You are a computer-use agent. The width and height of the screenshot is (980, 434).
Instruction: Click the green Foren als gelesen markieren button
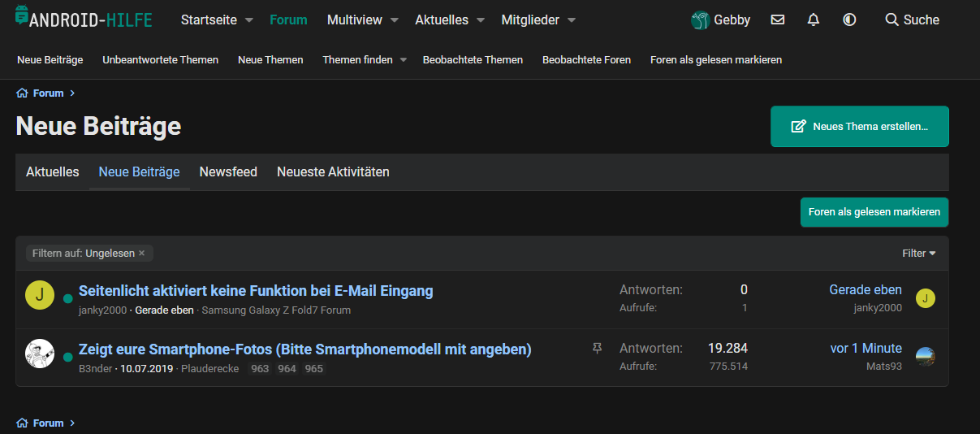tap(874, 212)
